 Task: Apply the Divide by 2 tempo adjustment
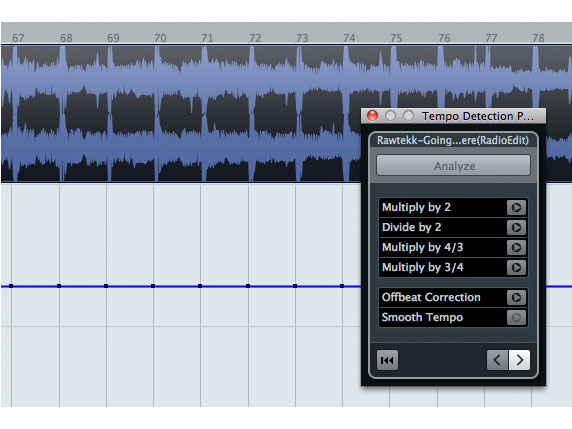tap(516, 228)
